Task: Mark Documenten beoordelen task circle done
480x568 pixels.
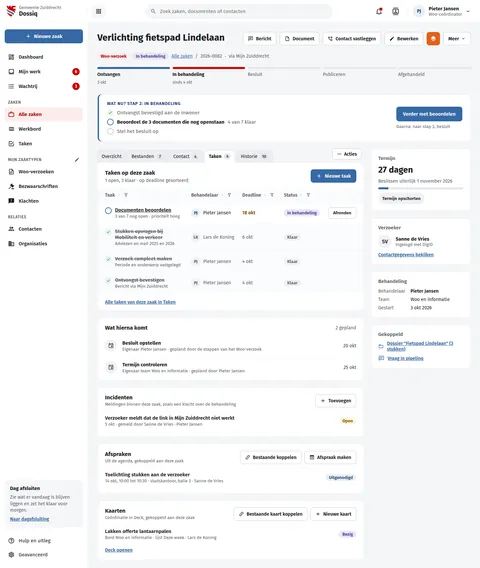Action: click(108, 210)
